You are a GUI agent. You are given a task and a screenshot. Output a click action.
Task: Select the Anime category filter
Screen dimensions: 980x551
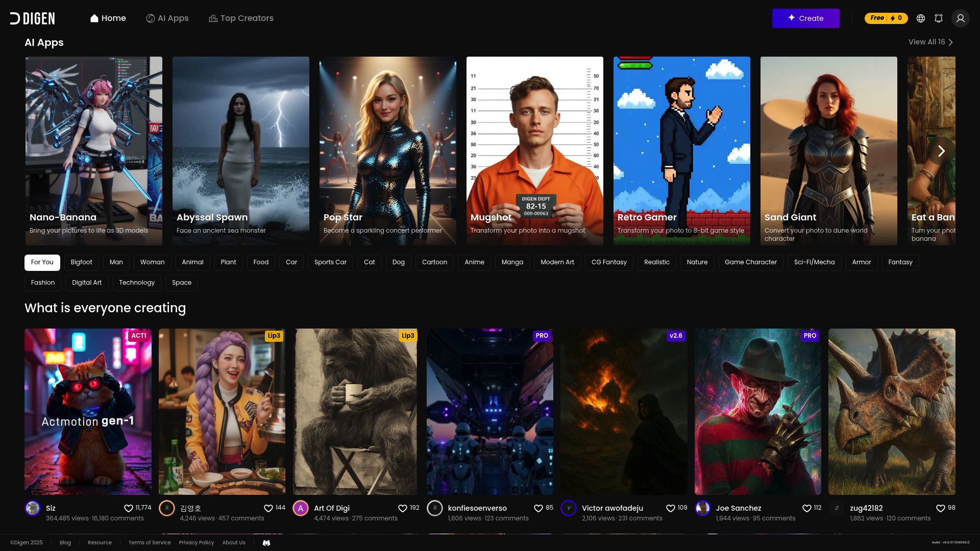[474, 262]
